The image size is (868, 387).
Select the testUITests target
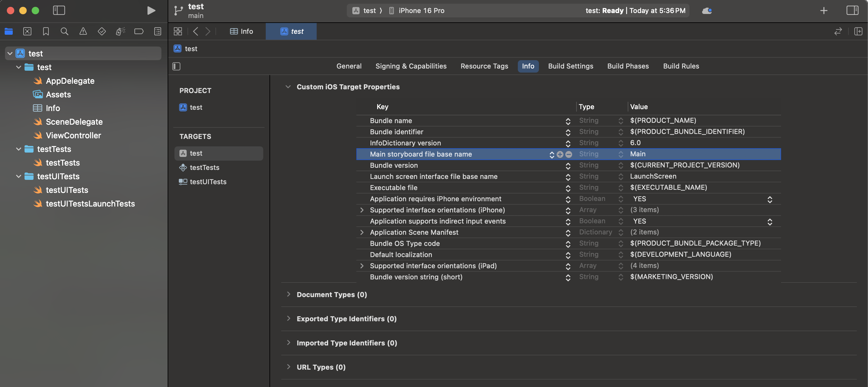point(208,182)
